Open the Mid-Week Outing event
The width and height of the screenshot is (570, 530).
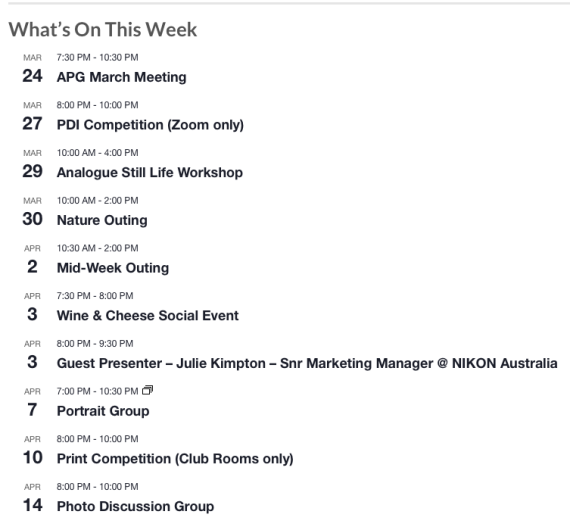(113, 268)
